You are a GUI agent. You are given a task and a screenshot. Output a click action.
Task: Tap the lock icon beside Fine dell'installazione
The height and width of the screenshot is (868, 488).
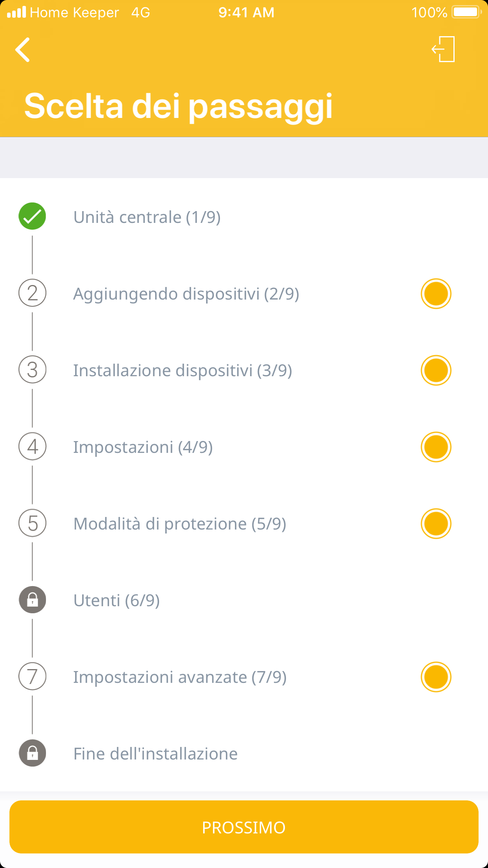33,753
